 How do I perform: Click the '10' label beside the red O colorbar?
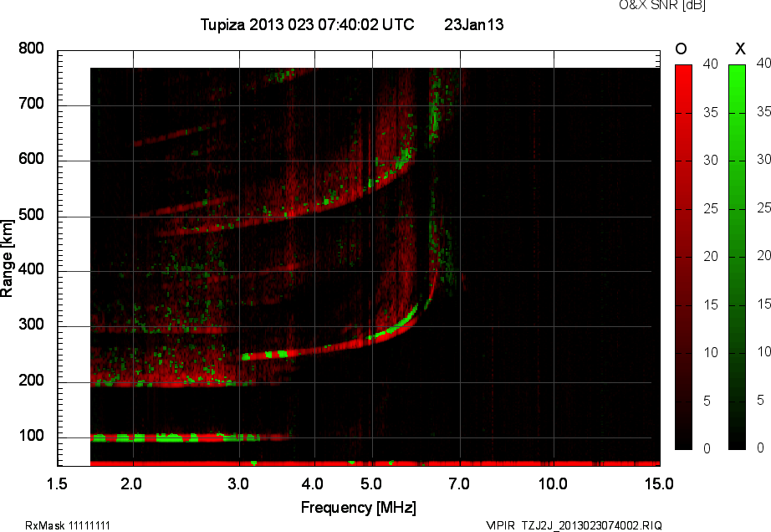(711, 352)
